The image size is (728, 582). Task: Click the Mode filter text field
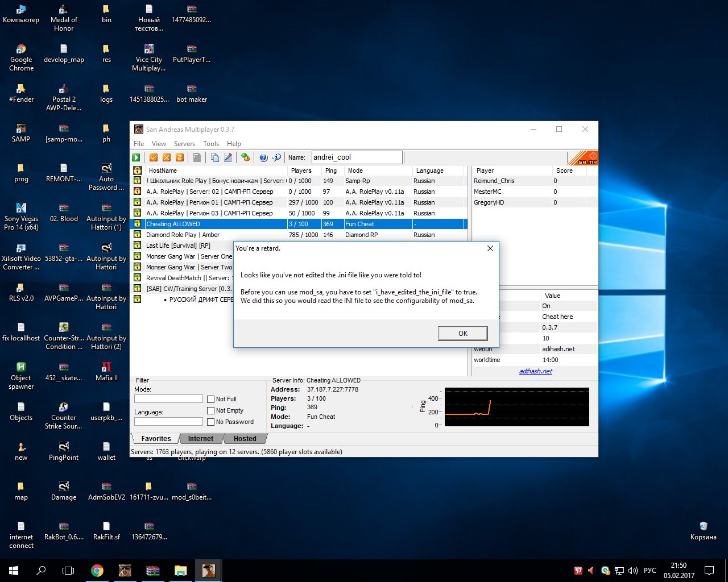pyautogui.click(x=168, y=399)
